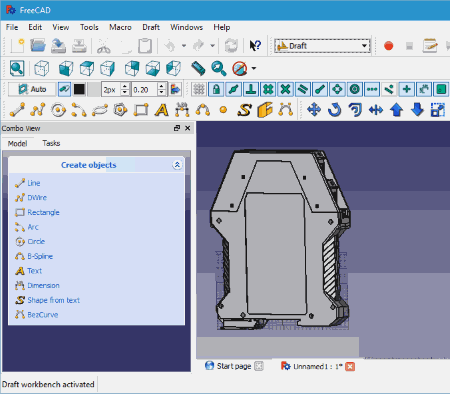Open the Macro menu
The height and width of the screenshot is (394, 450).
120,27
